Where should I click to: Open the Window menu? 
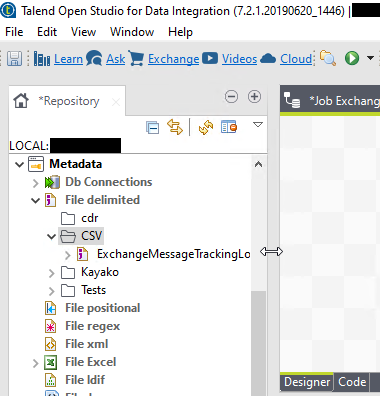(132, 32)
